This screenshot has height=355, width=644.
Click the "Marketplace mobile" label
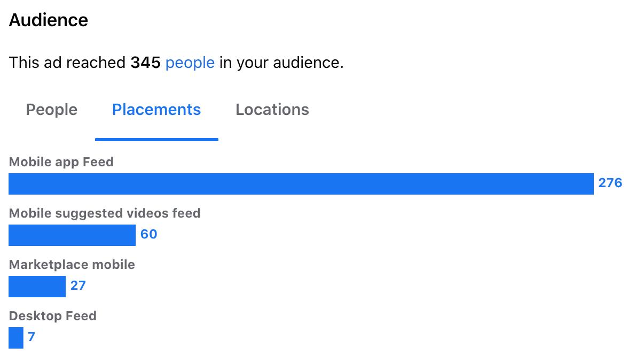72,265
